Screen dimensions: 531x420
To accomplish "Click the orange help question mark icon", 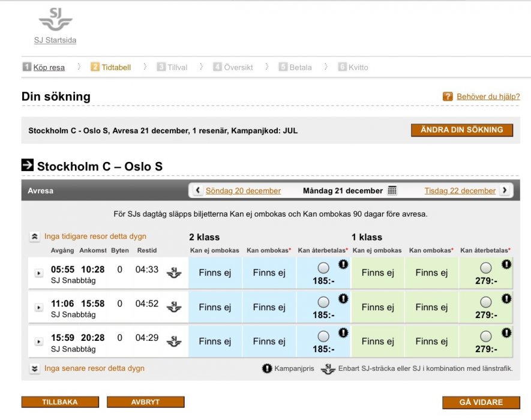I will tap(448, 97).
